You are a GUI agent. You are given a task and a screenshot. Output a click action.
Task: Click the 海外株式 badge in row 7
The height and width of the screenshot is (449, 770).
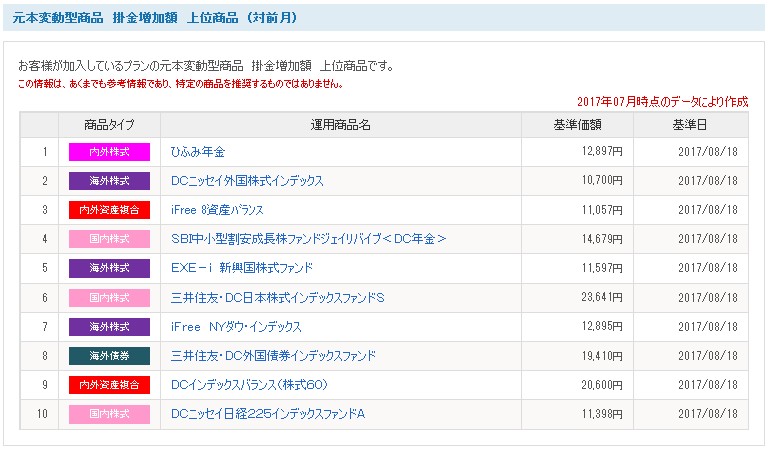pyautogui.click(x=109, y=327)
